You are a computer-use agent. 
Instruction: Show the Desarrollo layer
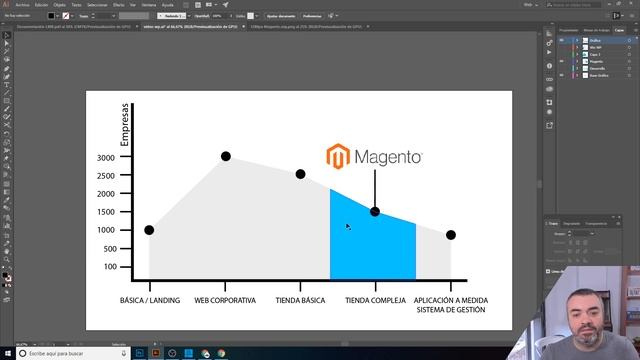coord(562,68)
